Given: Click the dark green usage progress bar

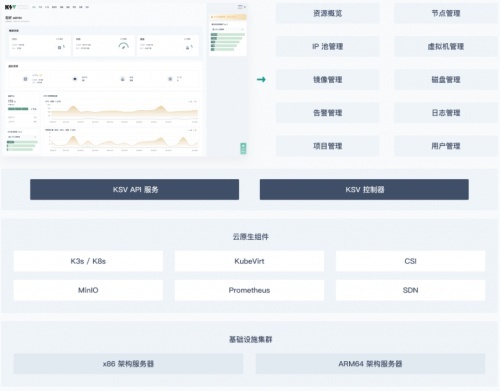Looking at the screenshot, I should [18, 109].
